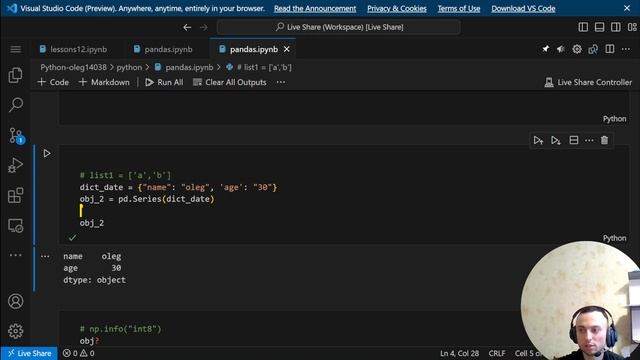Open the Remote Explorer view
The width and height of the screenshot is (640, 360).
pyautogui.click(x=16, y=226)
